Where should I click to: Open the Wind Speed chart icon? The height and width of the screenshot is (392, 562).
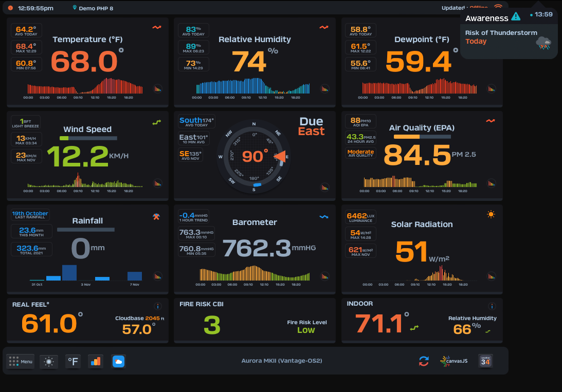click(x=157, y=183)
